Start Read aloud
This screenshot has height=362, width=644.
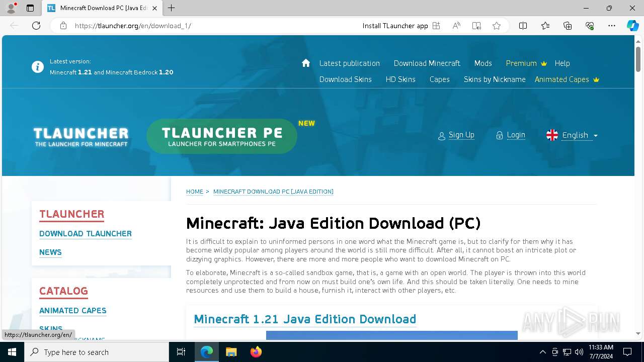point(456,26)
